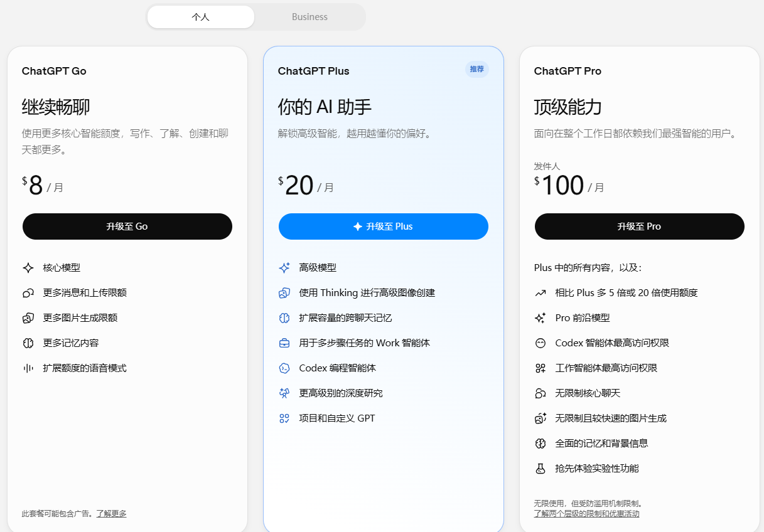764x532 pixels.
Task: Click the brain icon beside 更多记忆内容
Action: [28, 343]
